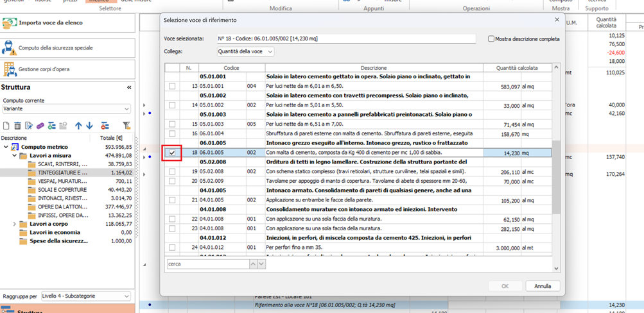Click the purple eraser icon
Viewport: 644px width, 313px height.
[x=40, y=126]
